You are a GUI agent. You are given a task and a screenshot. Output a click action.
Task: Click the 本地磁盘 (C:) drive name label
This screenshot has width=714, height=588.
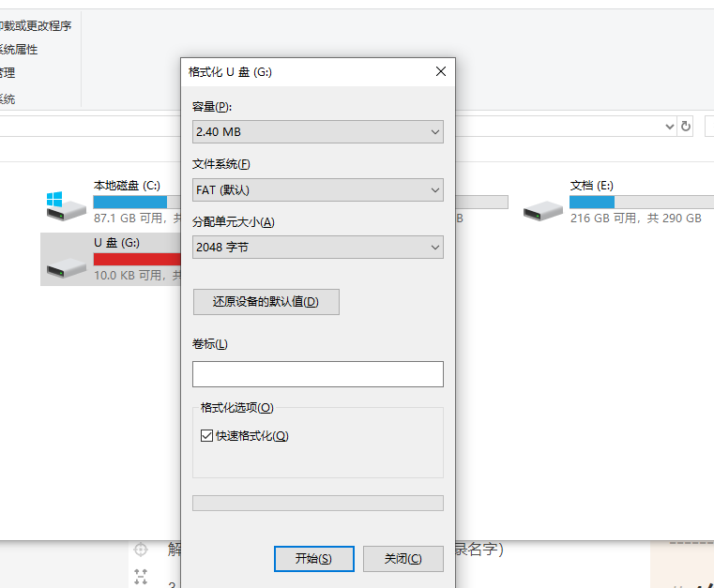(127, 186)
